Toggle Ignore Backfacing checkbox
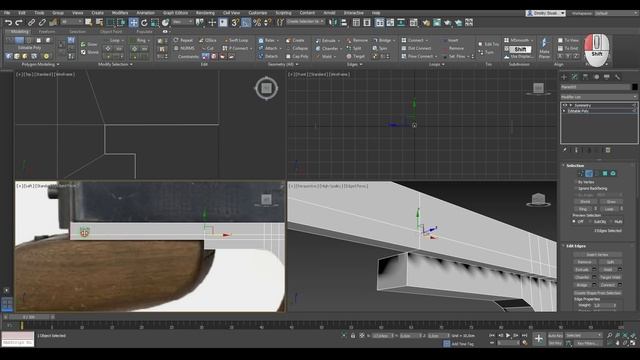The height and width of the screenshot is (360, 640). (x=576, y=189)
